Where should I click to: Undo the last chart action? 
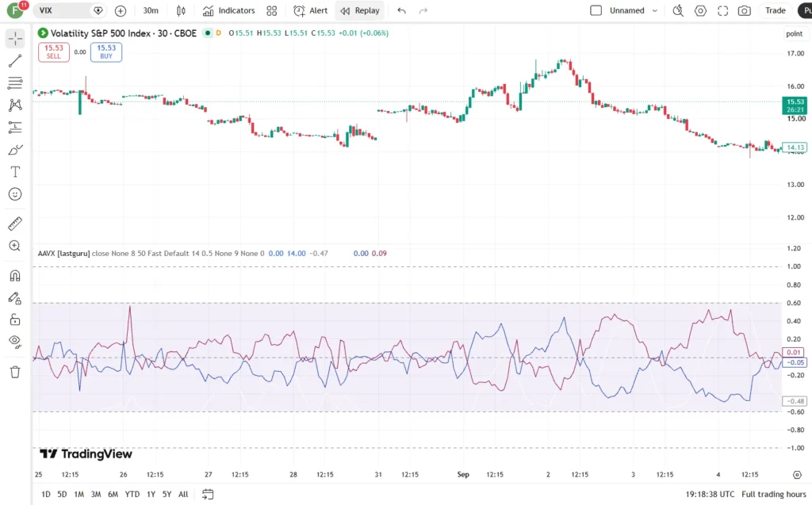401,10
